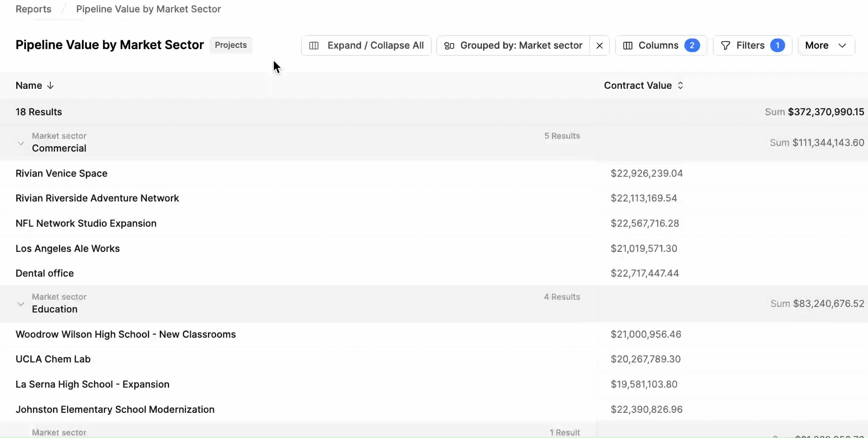Image resolution: width=868 pixels, height=438 pixels.
Task: Open the UCLA Chem Lab project row
Action: (x=53, y=359)
